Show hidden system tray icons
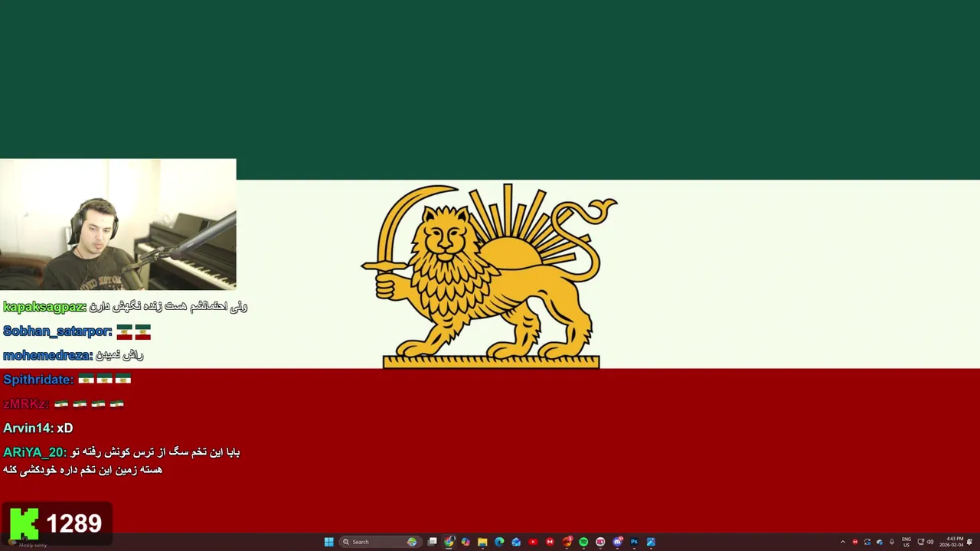The width and height of the screenshot is (980, 551). coord(843,542)
